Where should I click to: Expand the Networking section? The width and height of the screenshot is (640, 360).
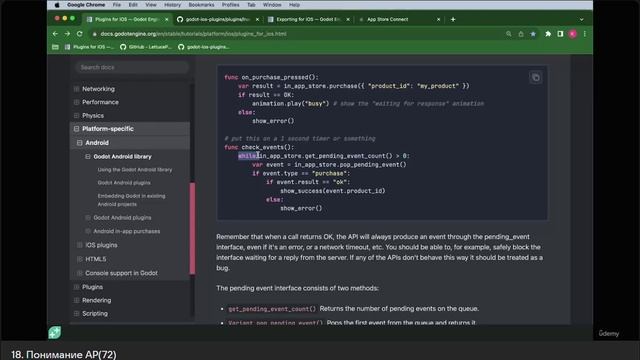click(76, 89)
